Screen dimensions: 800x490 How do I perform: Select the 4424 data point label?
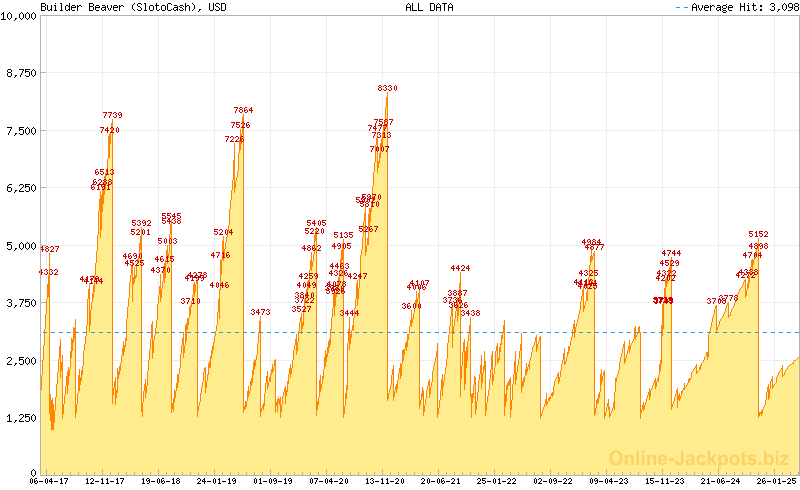[460, 268]
